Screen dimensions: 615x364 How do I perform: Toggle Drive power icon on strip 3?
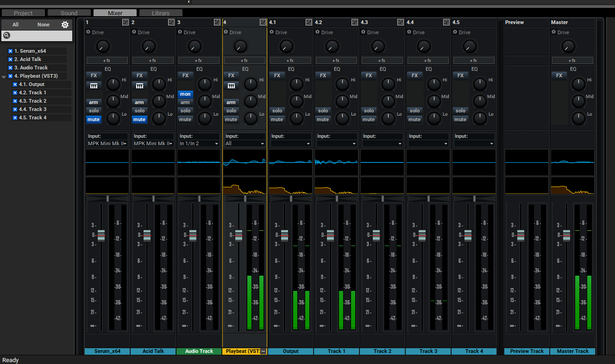(x=180, y=32)
